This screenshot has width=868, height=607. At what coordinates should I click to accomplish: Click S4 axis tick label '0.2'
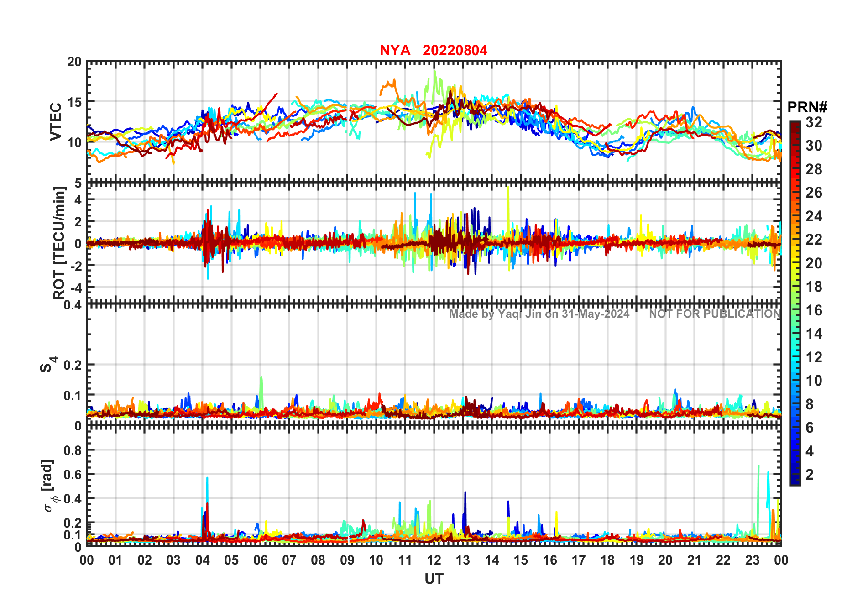(x=73, y=365)
